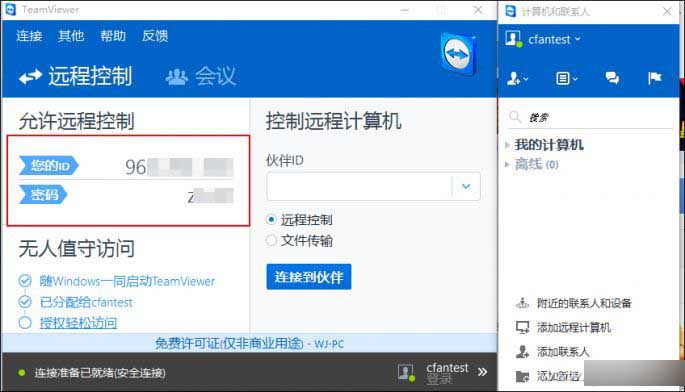Click the search magnifier icon
Viewport: 685px width, 392px height.
[x=515, y=117]
